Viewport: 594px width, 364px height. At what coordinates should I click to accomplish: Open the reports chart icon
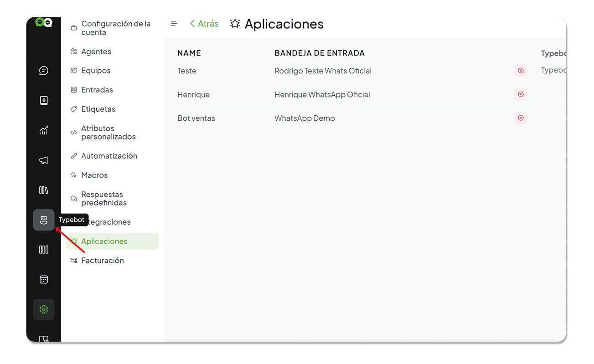click(43, 130)
